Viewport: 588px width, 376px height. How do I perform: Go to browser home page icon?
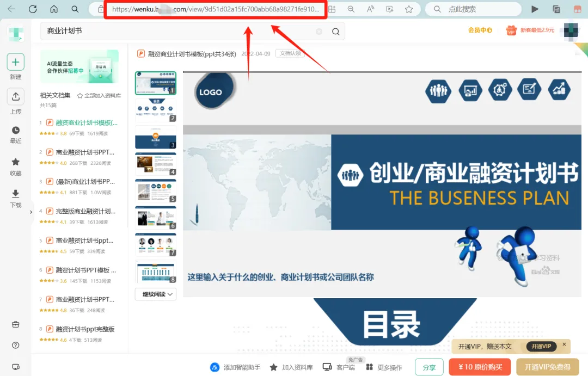(x=54, y=9)
